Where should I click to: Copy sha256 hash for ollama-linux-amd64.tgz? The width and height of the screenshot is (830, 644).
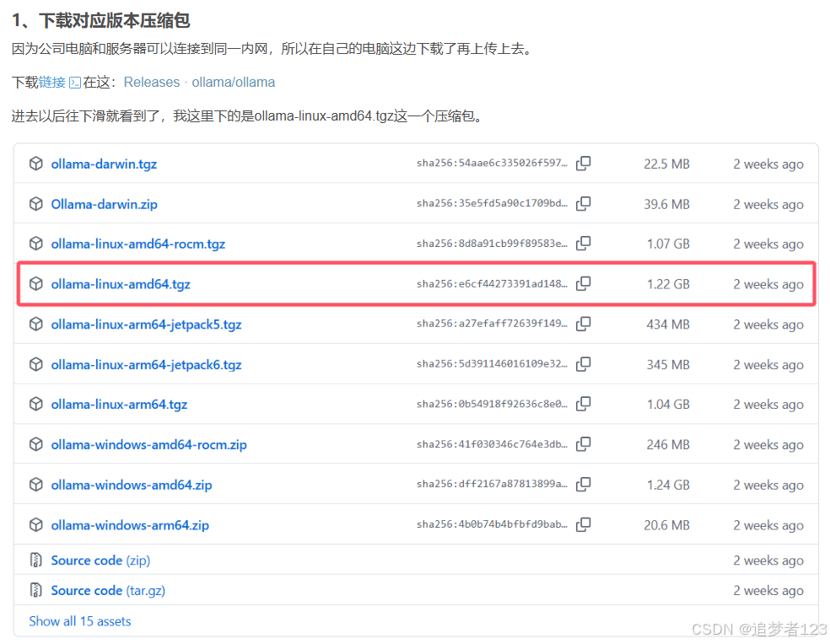click(x=584, y=283)
